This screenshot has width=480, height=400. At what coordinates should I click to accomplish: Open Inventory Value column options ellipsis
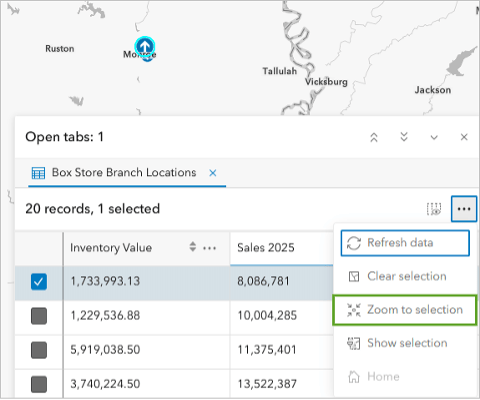pos(210,248)
